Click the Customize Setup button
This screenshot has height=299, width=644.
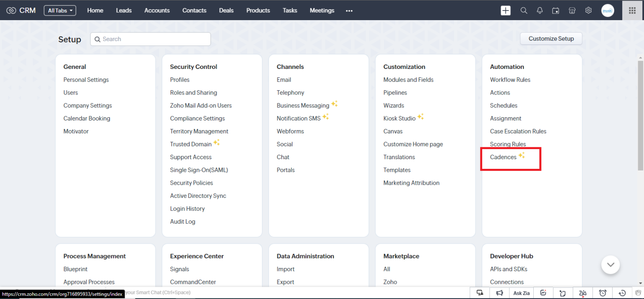coord(551,39)
